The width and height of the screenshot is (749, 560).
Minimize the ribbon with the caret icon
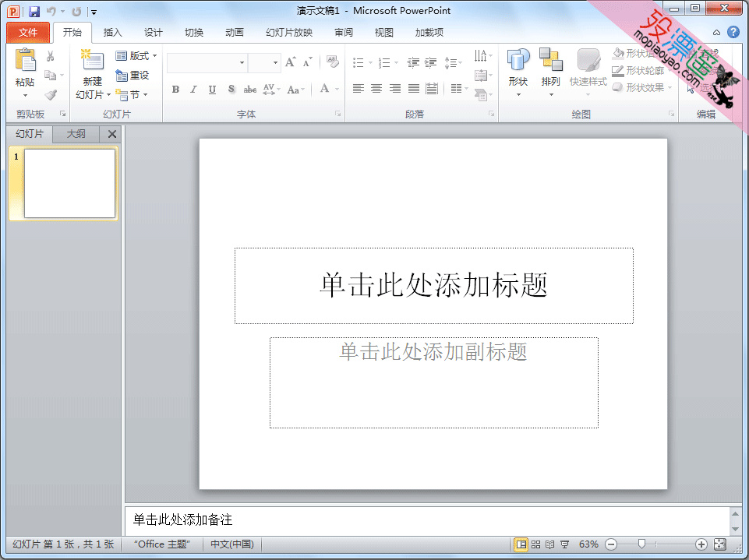click(x=716, y=33)
